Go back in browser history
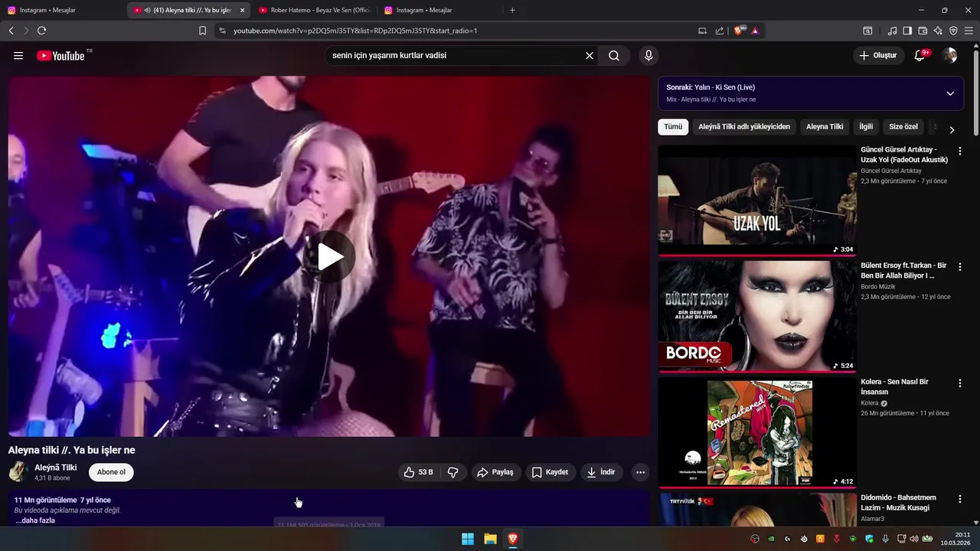Screen dimensions: 980x551 click(11, 31)
